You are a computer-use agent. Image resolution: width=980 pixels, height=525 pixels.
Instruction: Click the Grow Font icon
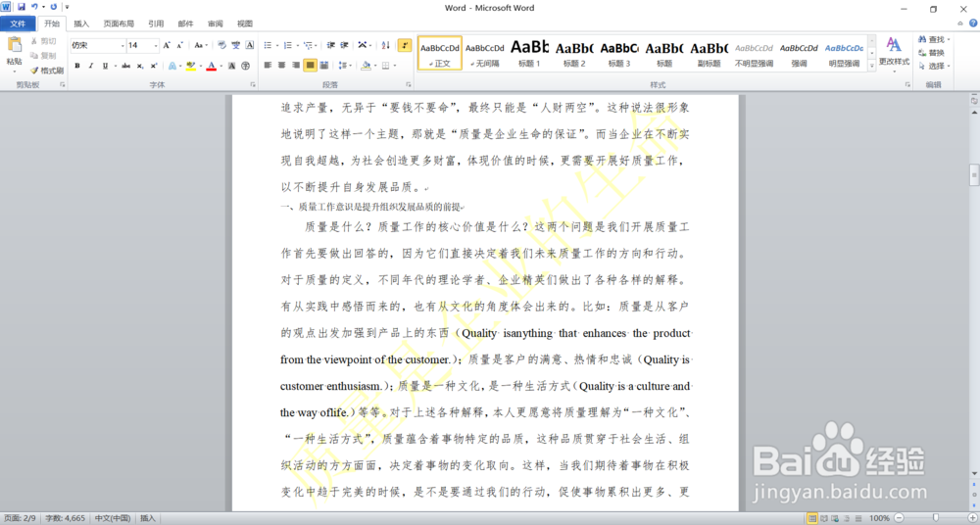(167, 45)
